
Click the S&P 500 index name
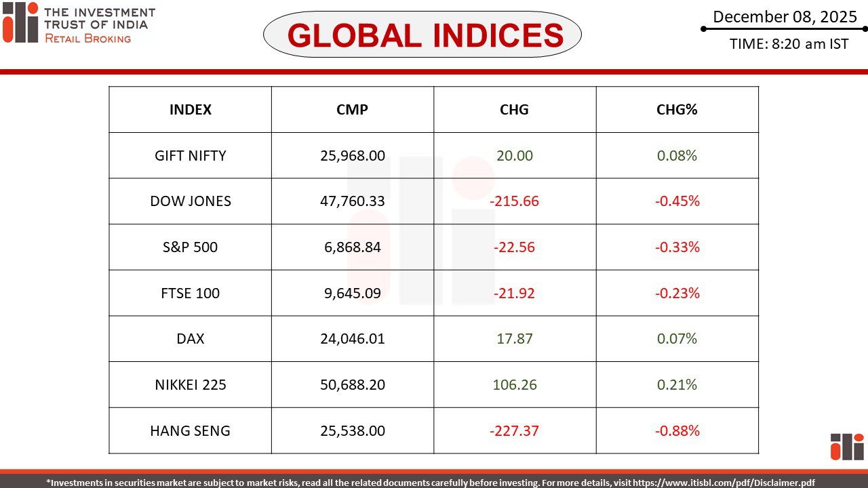click(190, 247)
